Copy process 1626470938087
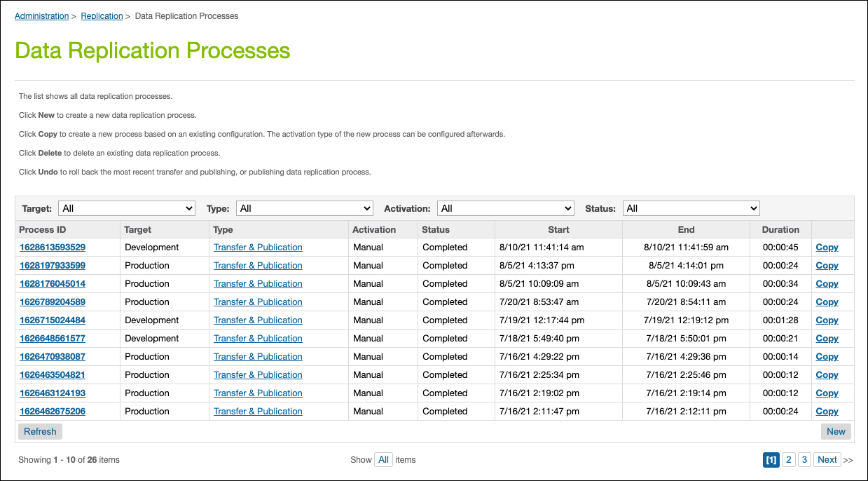Screen dimensions: 868x481 pos(827,357)
